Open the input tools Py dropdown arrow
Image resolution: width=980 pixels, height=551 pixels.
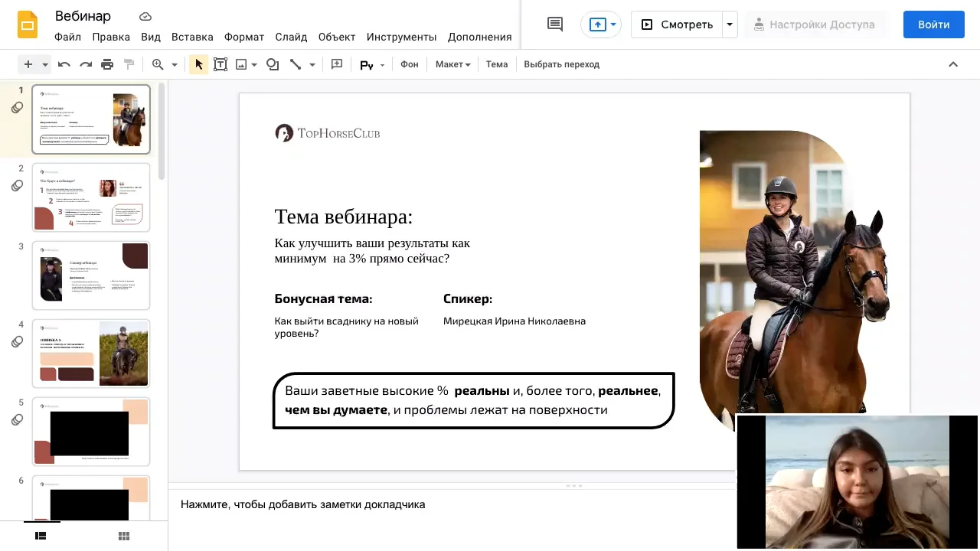382,65
